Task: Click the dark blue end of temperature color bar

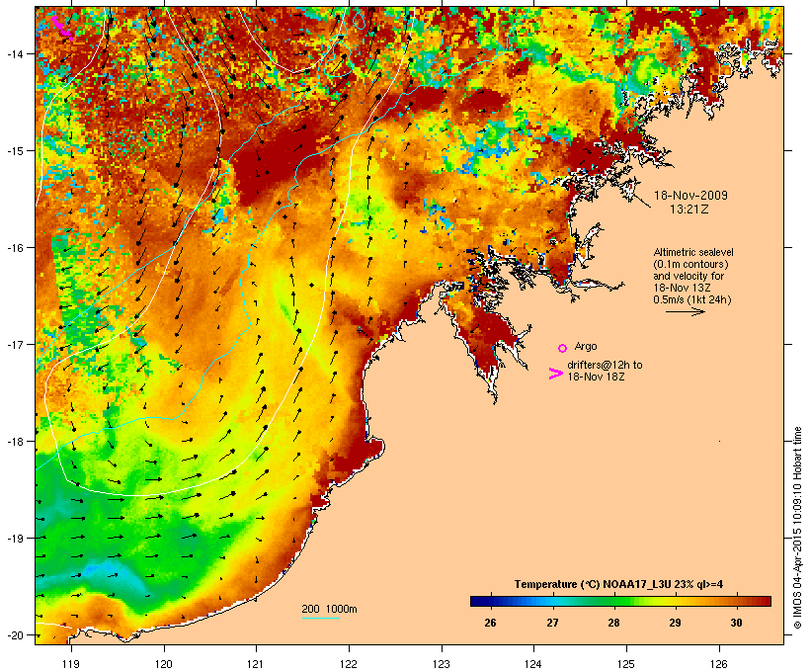Action: click(475, 601)
